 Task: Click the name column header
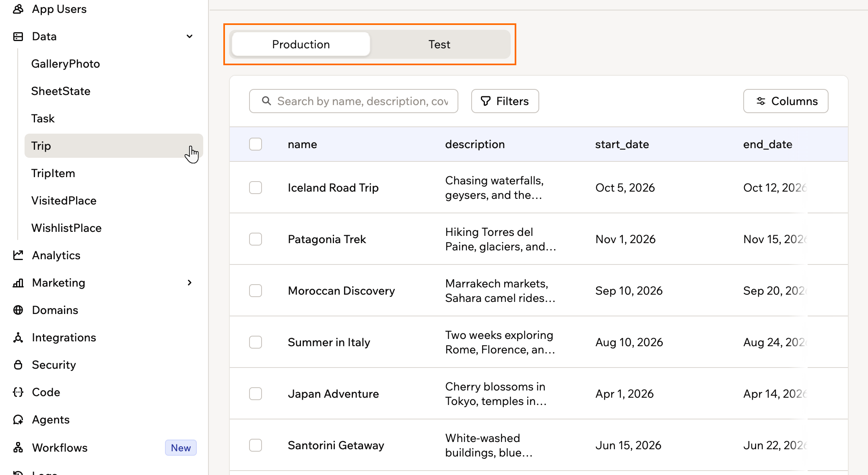coord(302,144)
